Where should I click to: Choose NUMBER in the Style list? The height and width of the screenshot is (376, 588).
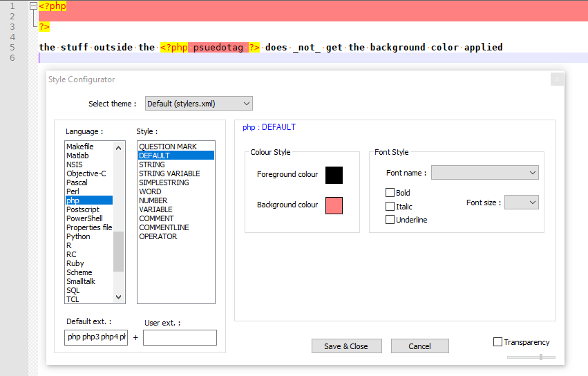pos(176,200)
